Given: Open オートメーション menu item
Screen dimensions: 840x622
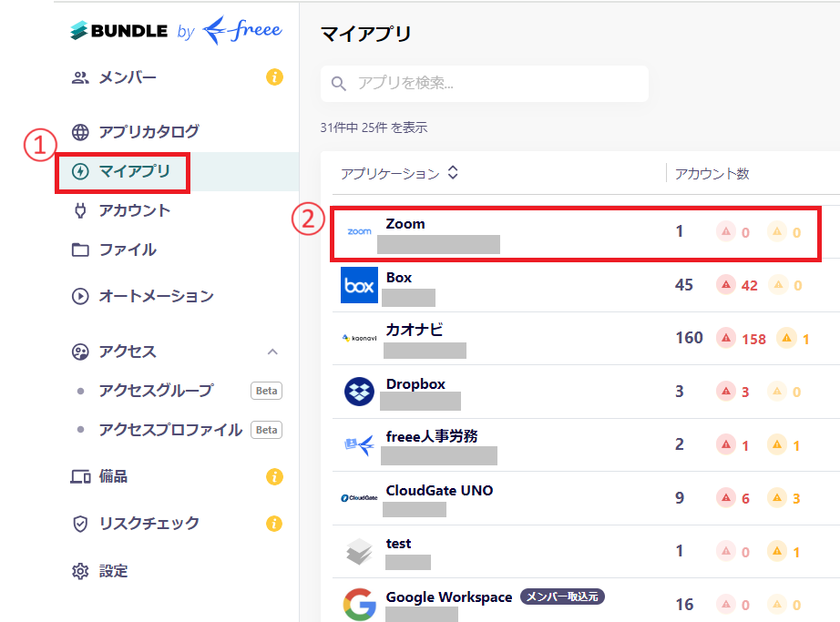Looking at the screenshot, I should click(x=156, y=296).
